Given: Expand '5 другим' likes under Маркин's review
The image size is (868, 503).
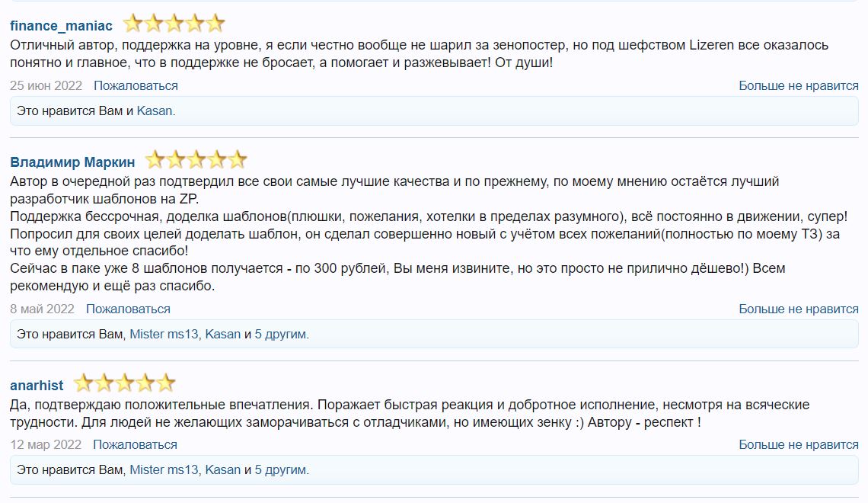Looking at the screenshot, I should pos(281,335).
